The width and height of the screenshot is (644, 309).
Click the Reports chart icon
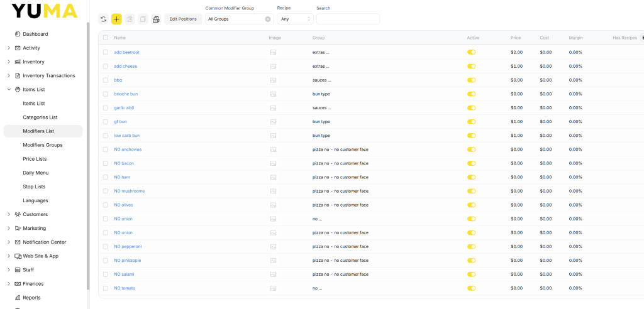tap(17, 298)
